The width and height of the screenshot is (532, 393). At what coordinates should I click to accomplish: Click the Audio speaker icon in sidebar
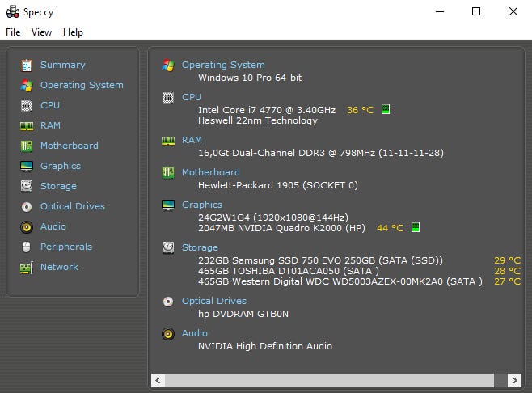(27, 227)
